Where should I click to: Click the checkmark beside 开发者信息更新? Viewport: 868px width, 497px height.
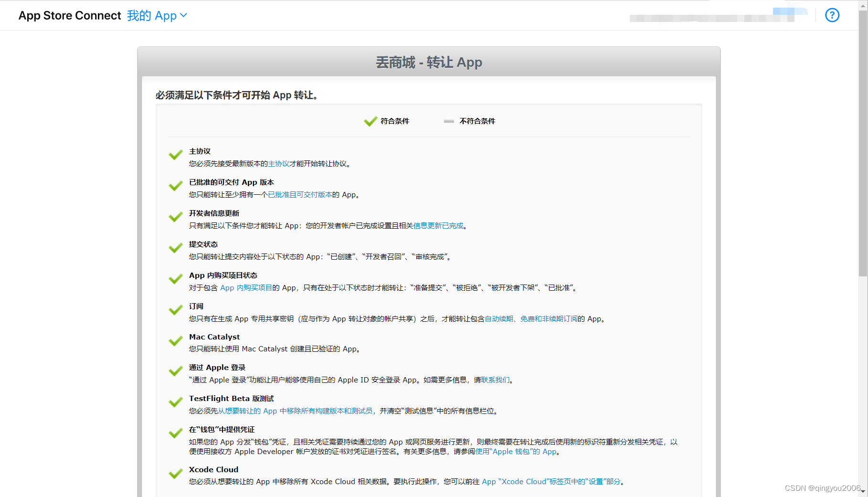(x=176, y=217)
